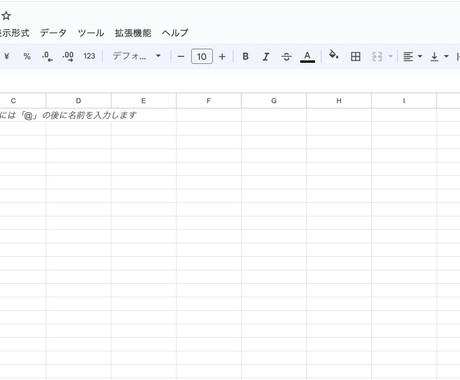Image resolution: width=460 pixels, height=380 pixels.
Task: Open the データ menu
Action: coord(53,33)
